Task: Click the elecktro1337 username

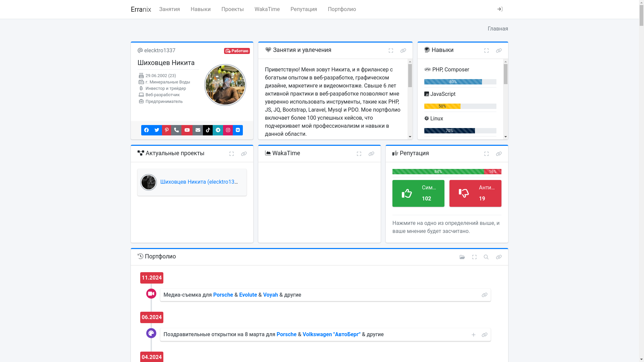Action: click(x=160, y=51)
